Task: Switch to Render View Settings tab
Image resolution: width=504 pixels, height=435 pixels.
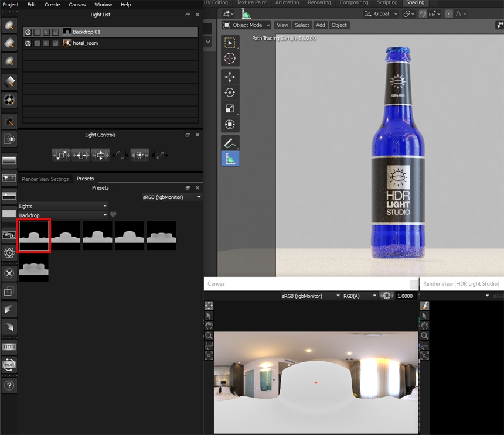Action: 45,179
